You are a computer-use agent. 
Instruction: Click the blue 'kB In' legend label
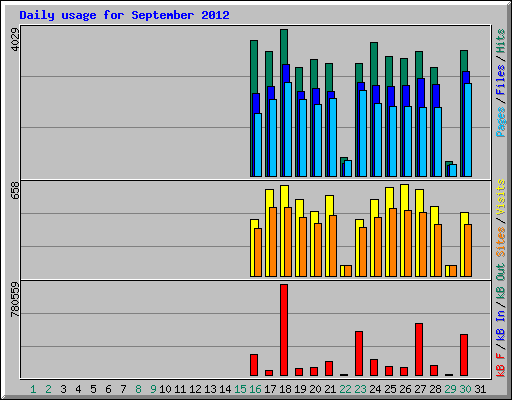tap(500, 325)
